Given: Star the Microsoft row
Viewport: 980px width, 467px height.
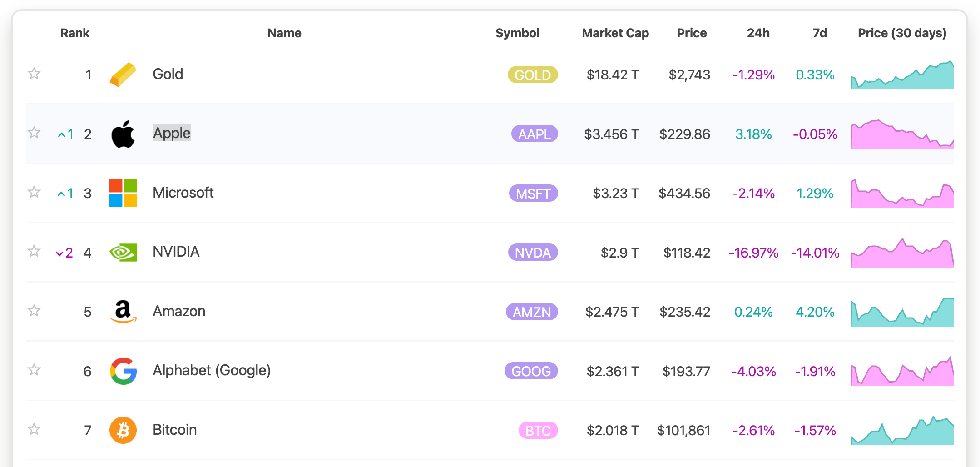Looking at the screenshot, I should [x=34, y=192].
